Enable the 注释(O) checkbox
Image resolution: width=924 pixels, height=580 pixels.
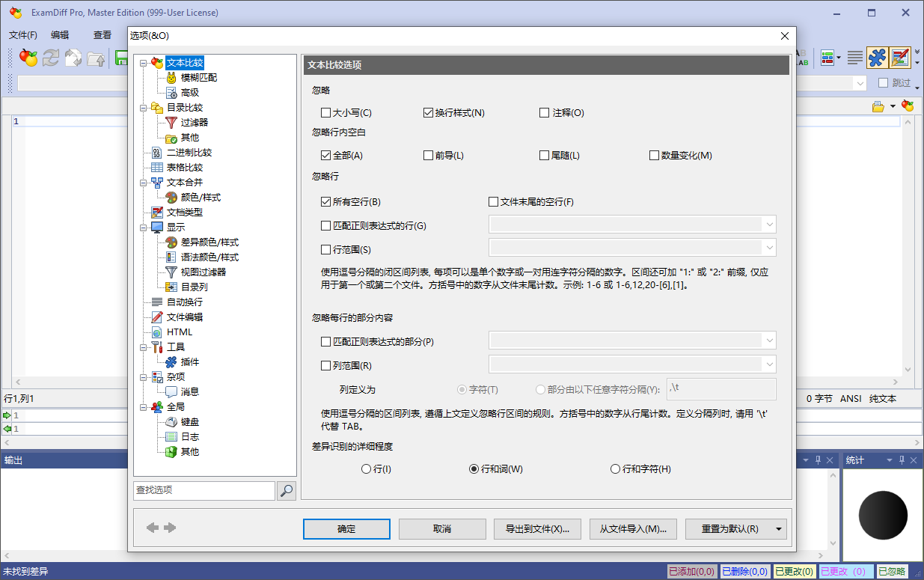(545, 113)
